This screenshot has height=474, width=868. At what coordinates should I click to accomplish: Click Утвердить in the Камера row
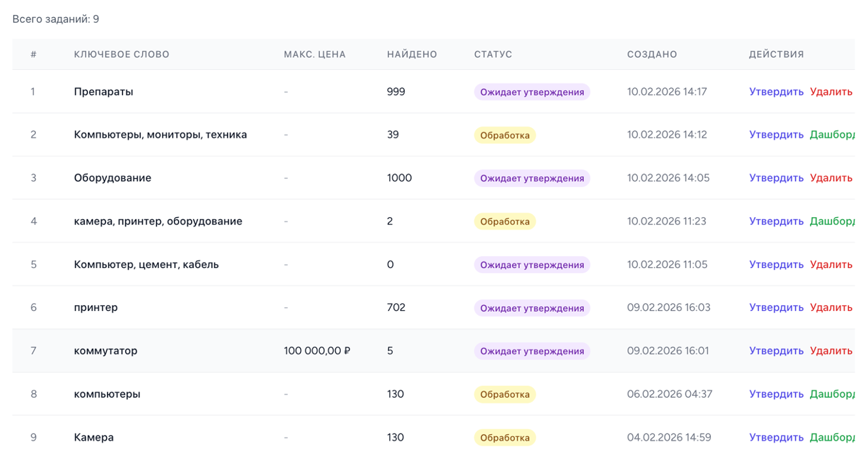click(776, 437)
